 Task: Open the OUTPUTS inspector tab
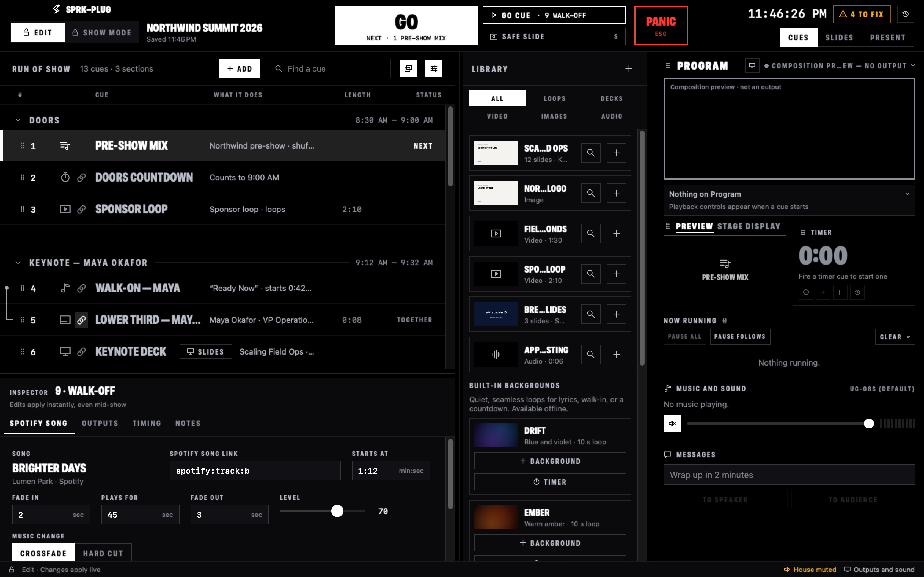point(100,423)
